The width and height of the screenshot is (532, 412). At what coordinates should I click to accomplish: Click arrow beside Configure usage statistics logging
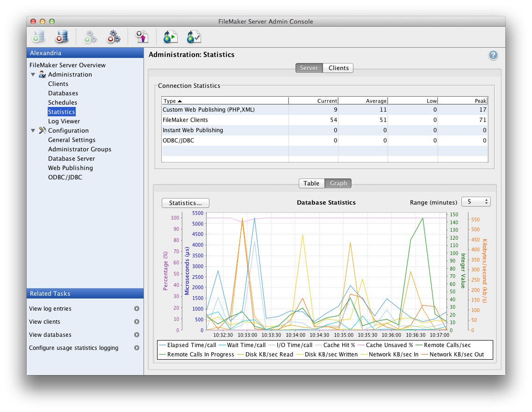click(137, 348)
